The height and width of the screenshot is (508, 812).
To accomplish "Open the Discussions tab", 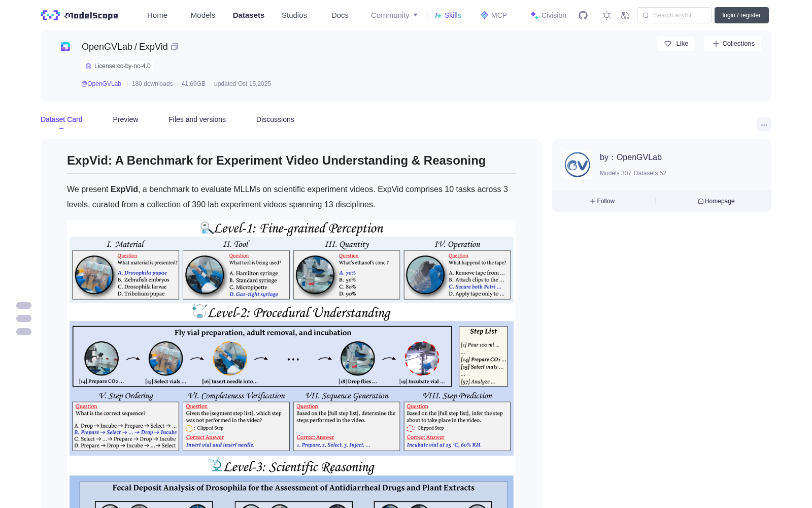I will click(x=275, y=119).
